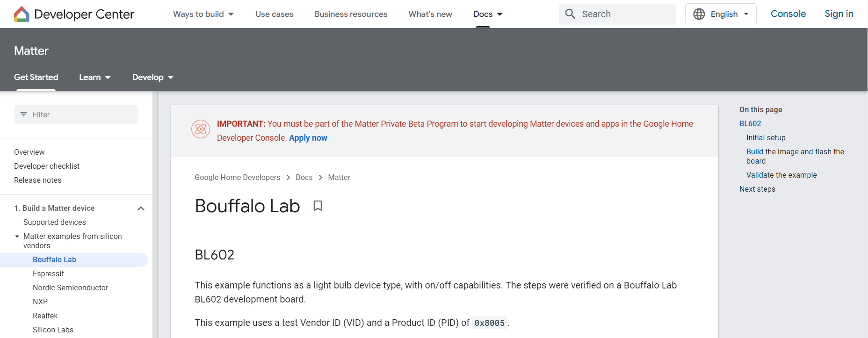Collapse the Build a Matter device section
This screenshot has height=338, width=868.
point(141,209)
